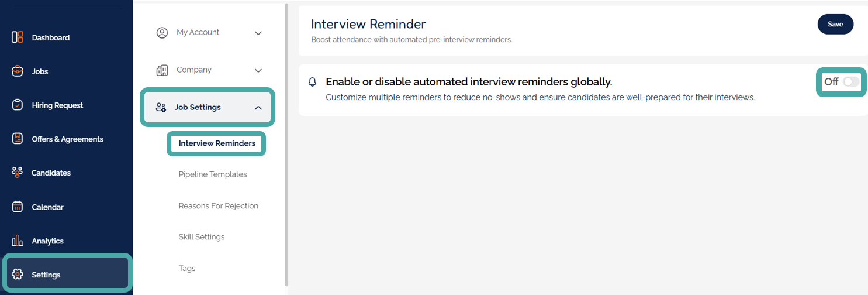
Task: Click the settings panel vertical scrollbar
Action: coord(286,146)
